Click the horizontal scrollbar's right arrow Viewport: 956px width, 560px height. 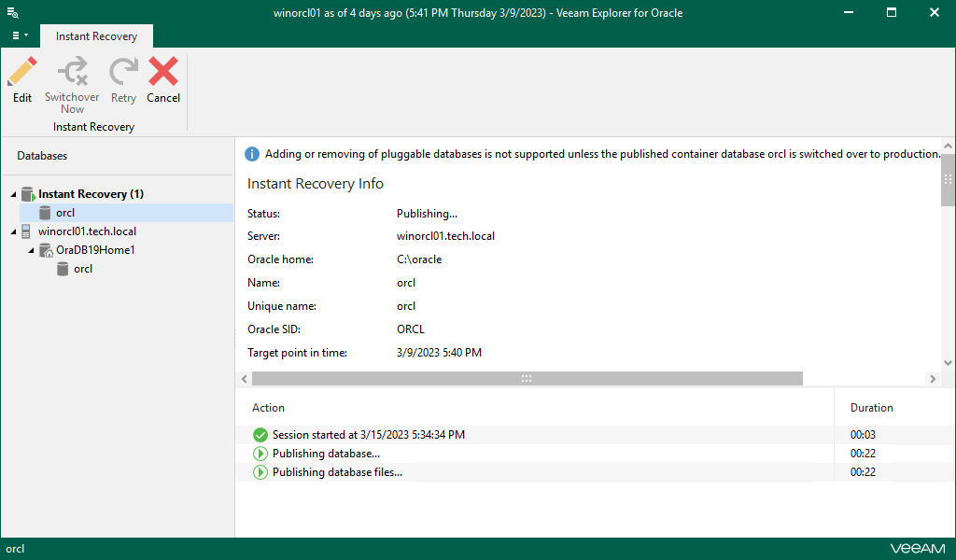click(x=933, y=379)
